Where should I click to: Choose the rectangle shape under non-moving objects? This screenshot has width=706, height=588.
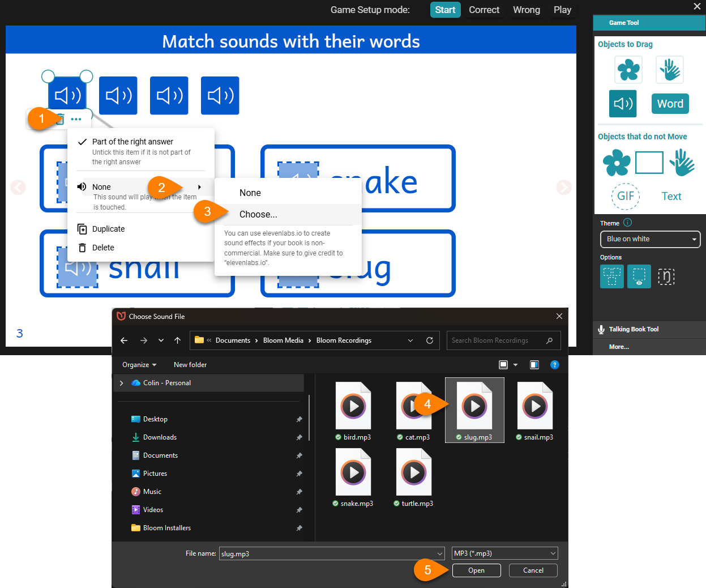649,163
